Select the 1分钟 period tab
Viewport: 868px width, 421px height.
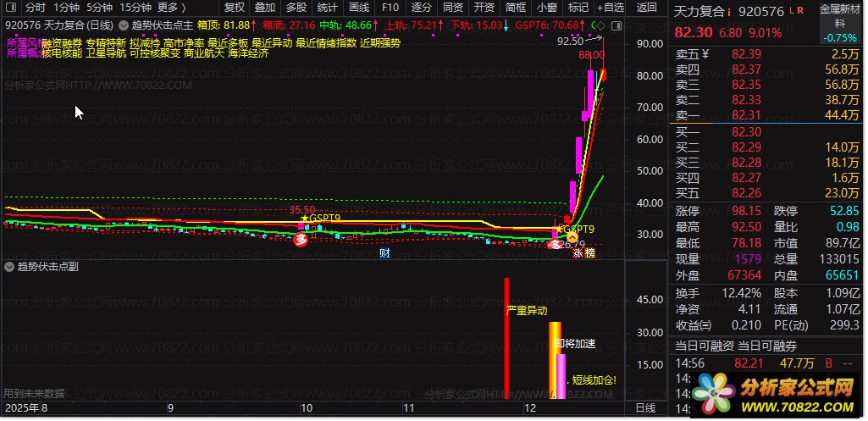coord(66,8)
